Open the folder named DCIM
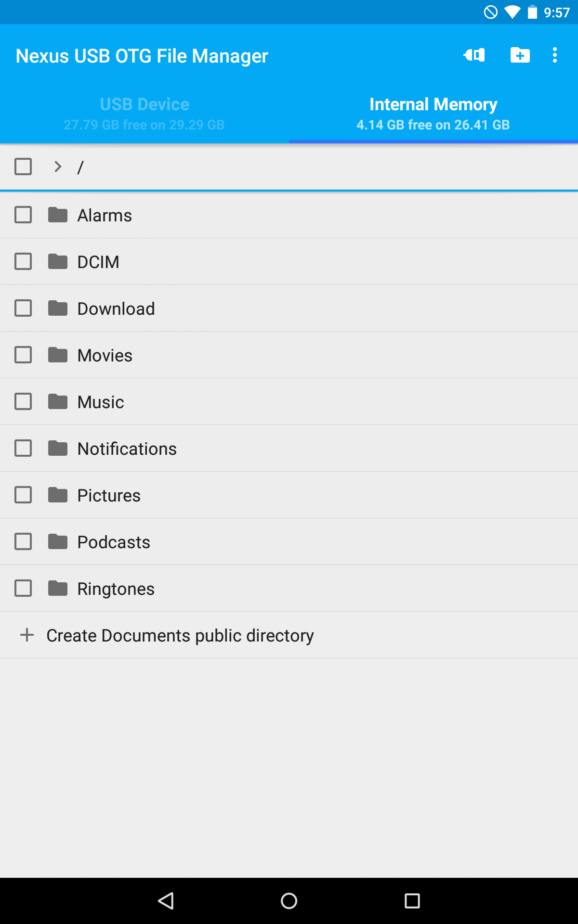 (98, 262)
